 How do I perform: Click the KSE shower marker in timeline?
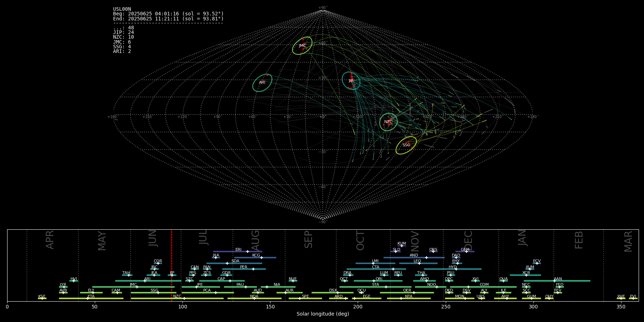pos(42,298)
